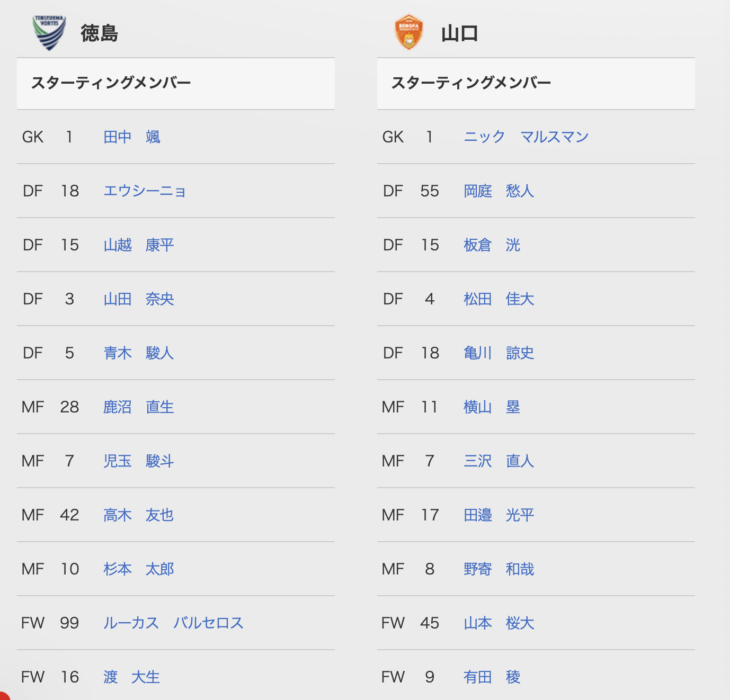
Task: Click ルーカス バルセロス player link
Action: coord(173,623)
